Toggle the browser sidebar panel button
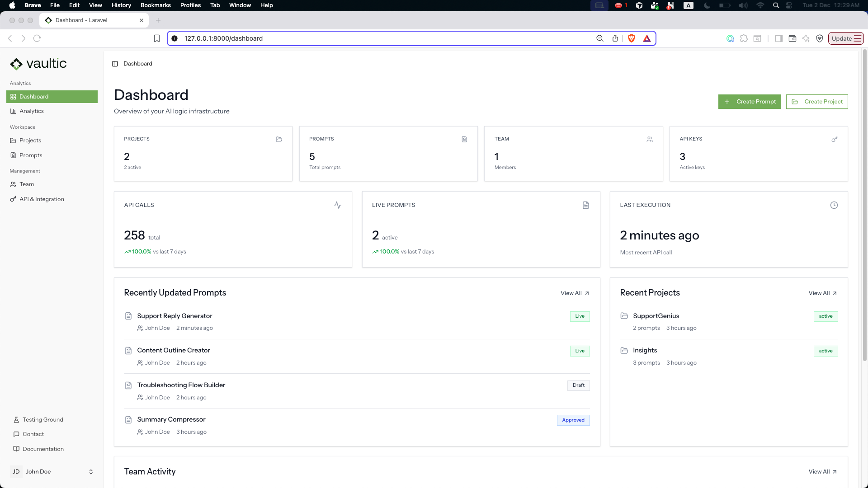The image size is (868, 488). click(778, 38)
